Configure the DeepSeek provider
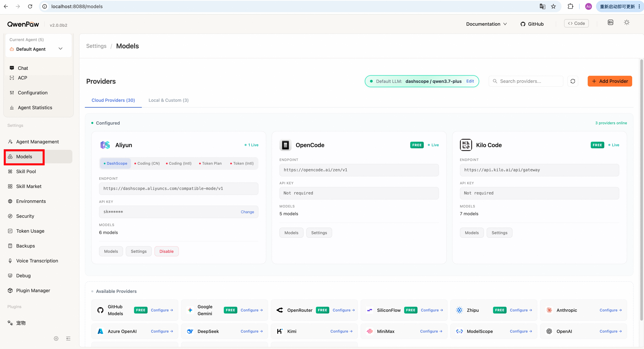Image resolution: width=644 pixels, height=349 pixels. [x=252, y=331]
